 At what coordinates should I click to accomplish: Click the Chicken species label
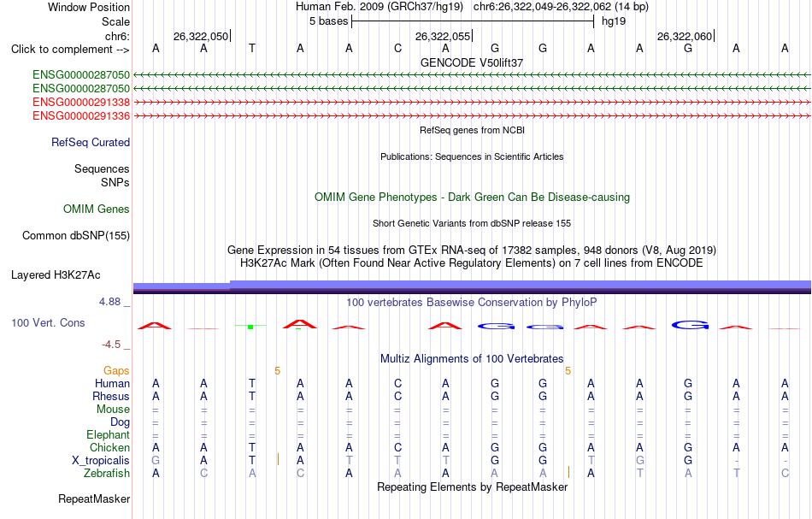point(109,447)
